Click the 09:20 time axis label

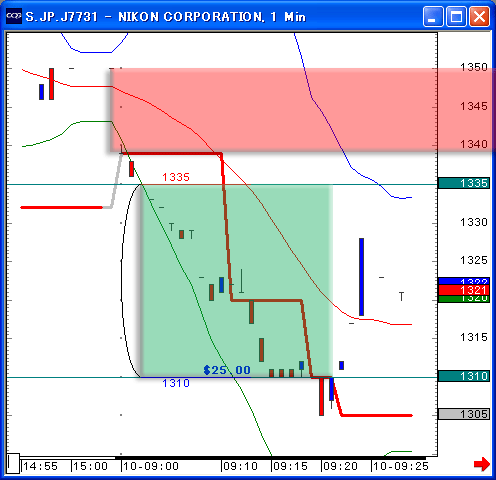click(x=340, y=466)
